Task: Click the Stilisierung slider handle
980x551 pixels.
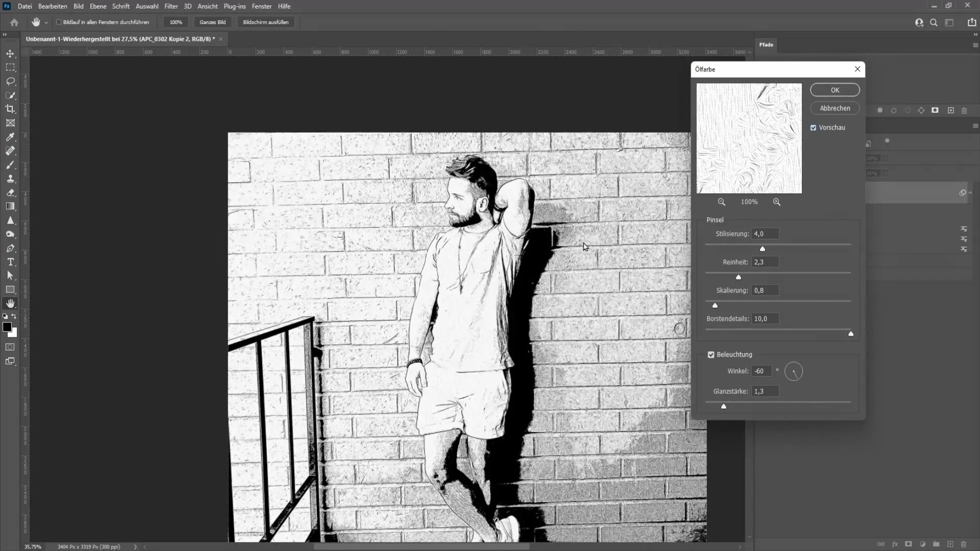Action: pyautogui.click(x=763, y=248)
